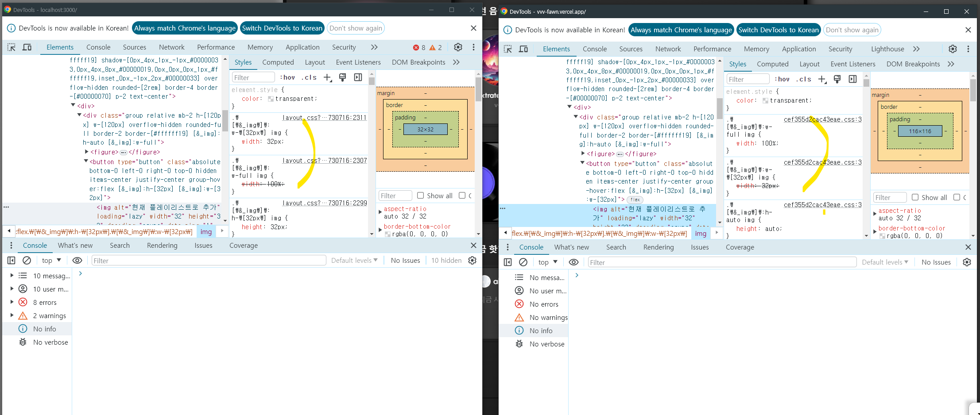Open settings gear in vvv-fawn DevTools toolbar
This screenshot has width=980, height=415.
[953, 49]
